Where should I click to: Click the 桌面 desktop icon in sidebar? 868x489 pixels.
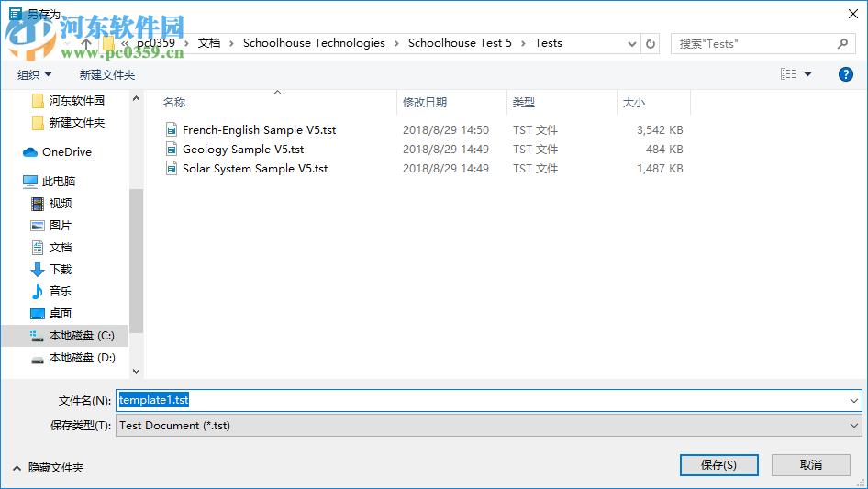coord(37,314)
